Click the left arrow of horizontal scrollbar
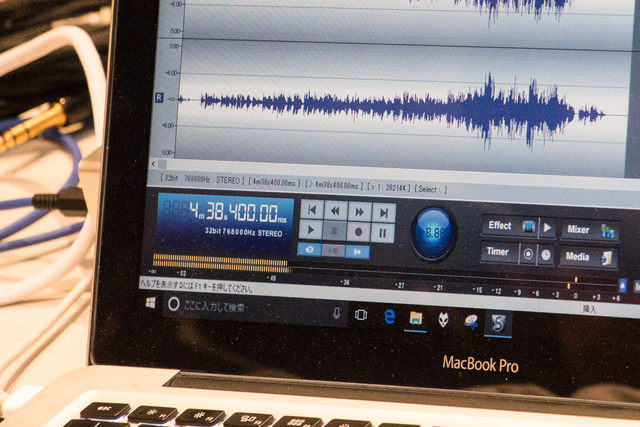 pyautogui.click(x=153, y=164)
